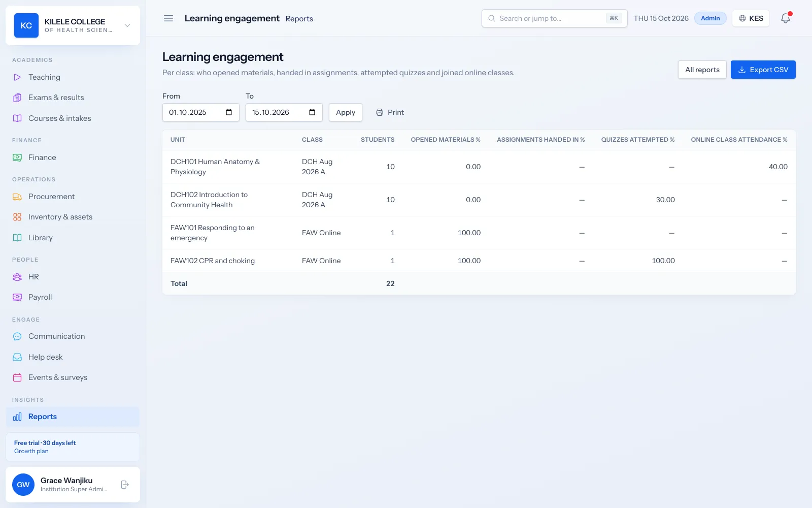The width and height of the screenshot is (812, 508).
Task: Click the GW user avatar
Action: (x=23, y=485)
